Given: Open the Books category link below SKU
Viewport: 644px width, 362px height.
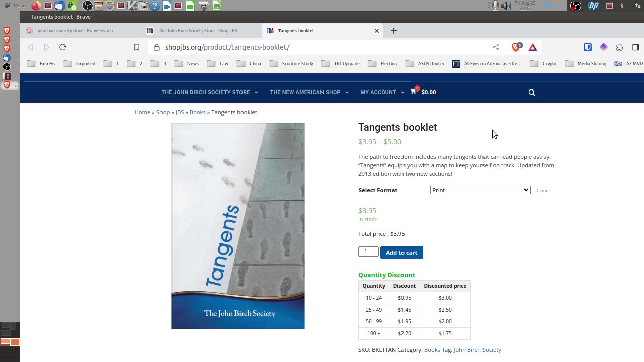Looking at the screenshot, I should tap(432, 350).
